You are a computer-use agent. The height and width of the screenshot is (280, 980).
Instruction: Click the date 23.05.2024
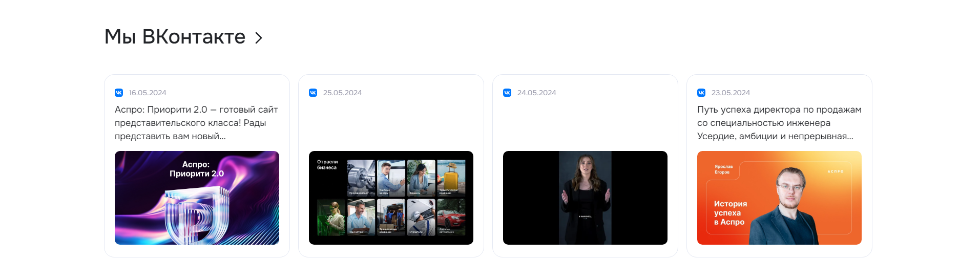(731, 93)
